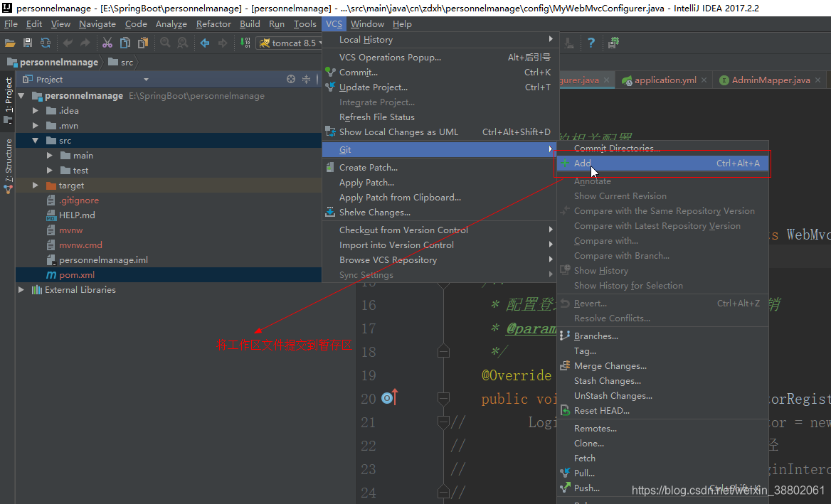
Task: Click the Paste clipboard icon
Action: [x=143, y=43]
